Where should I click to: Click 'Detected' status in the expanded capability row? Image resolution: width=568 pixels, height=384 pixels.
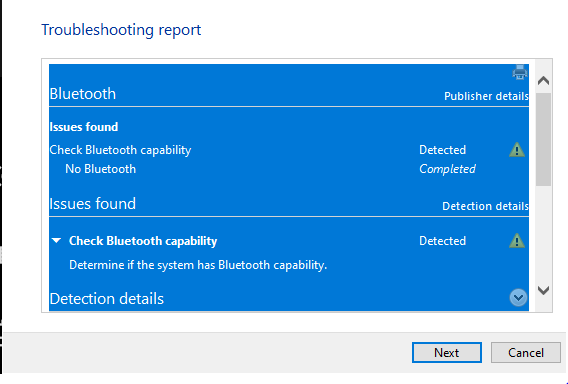[442, 241]
